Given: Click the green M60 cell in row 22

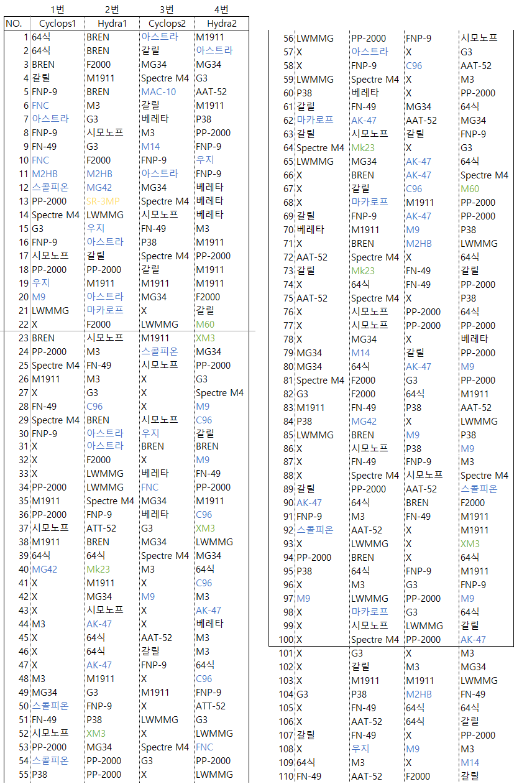Looking at the screenshot, I should [x=206, y=324].
